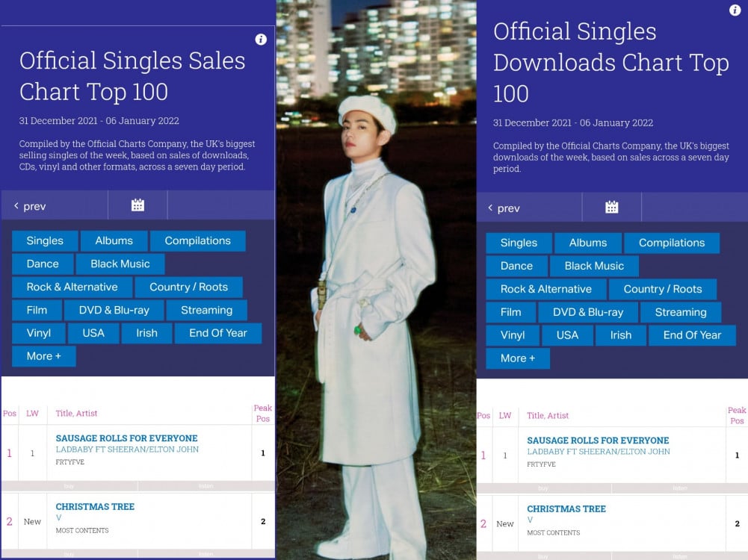Click info icon on Singles Downloads chart

coord(735,10)
